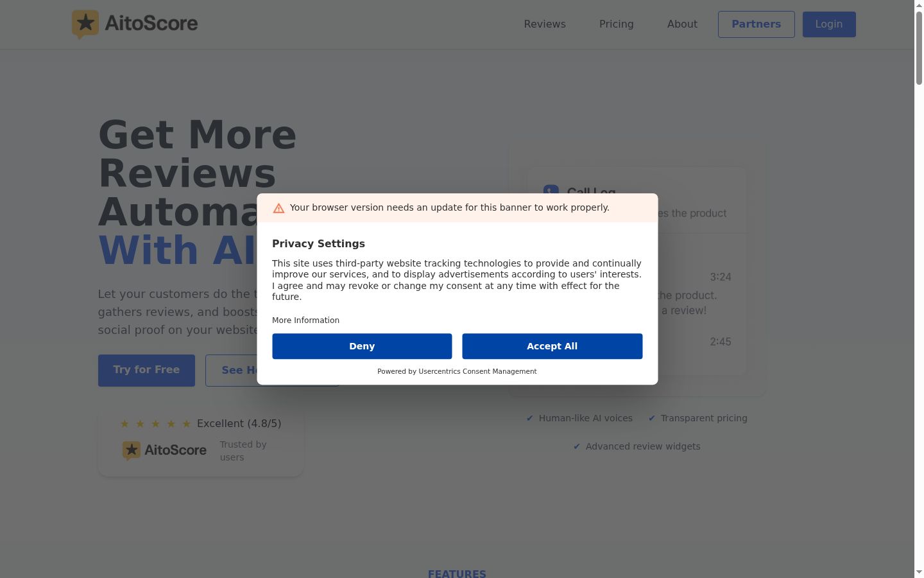Open More Information link in privacy dialog
The width and height of the screenshot is (924, 578).
tap(305, 320)
